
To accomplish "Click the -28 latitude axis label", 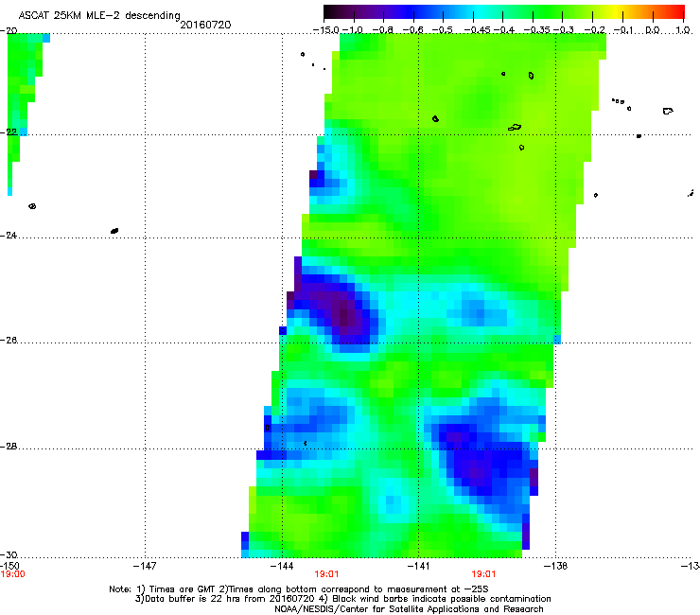I will (x=9, y=447).
